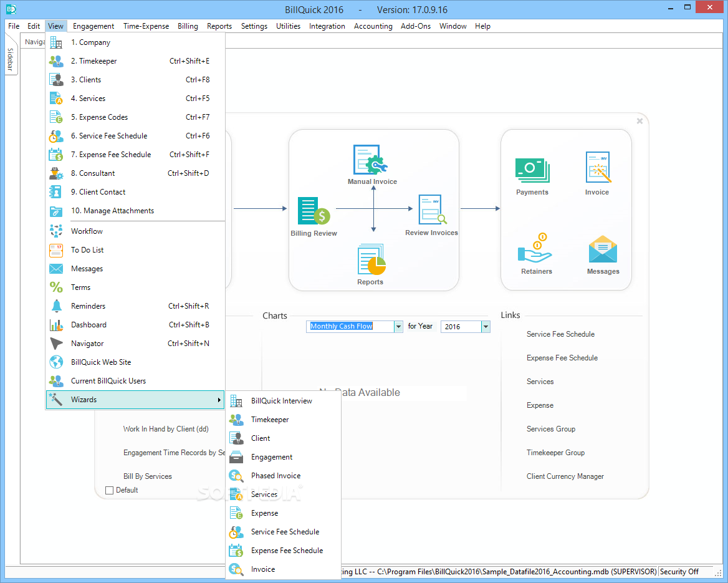
Task: Select 7. Expense Fee Schedule menu entry
Action: tap(135, 155)
